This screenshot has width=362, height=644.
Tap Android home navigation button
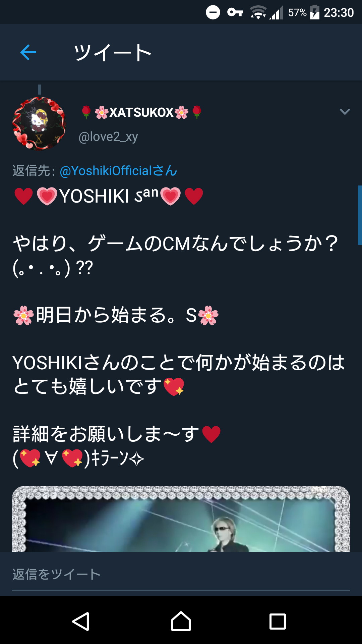tap(181, 621)
